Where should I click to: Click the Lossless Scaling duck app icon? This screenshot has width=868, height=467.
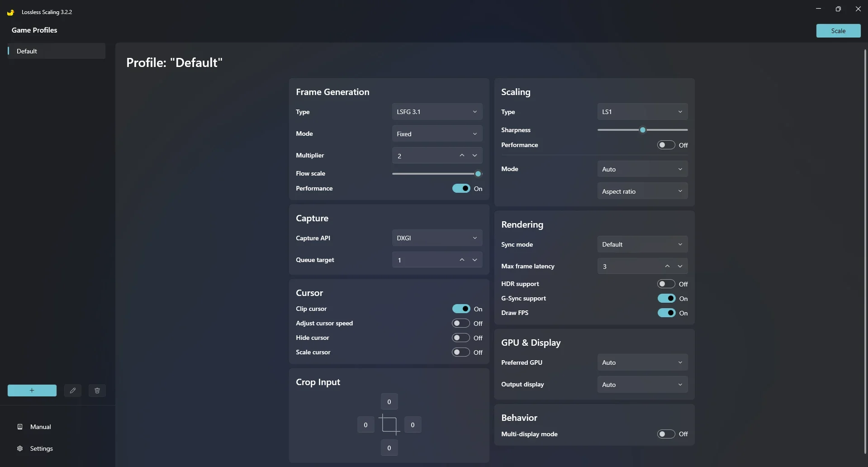pyautogui.click(x=10, y=12)
